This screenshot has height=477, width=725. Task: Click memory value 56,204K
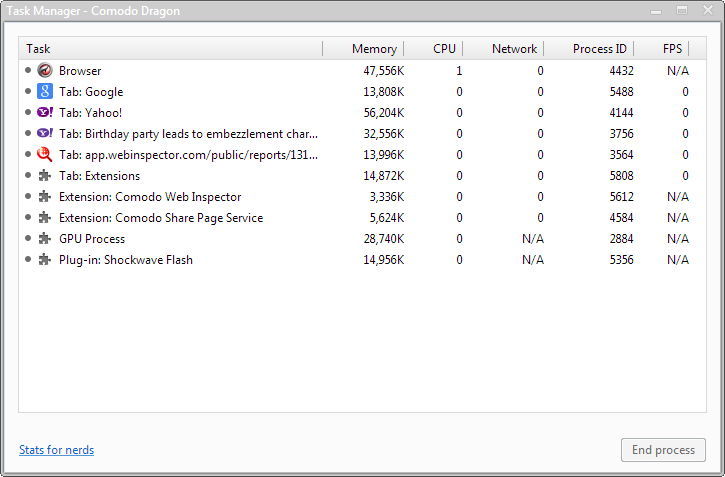pos(383,112)
